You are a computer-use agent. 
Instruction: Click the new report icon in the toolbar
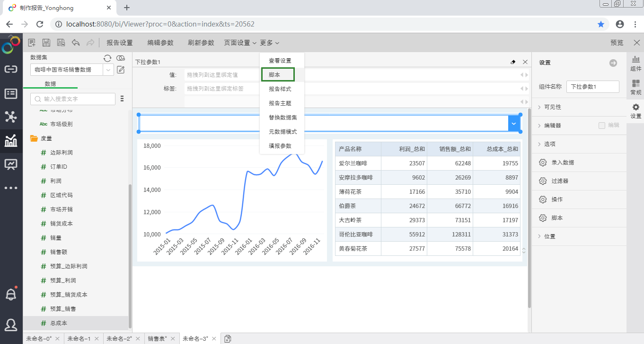coord(32,43)
